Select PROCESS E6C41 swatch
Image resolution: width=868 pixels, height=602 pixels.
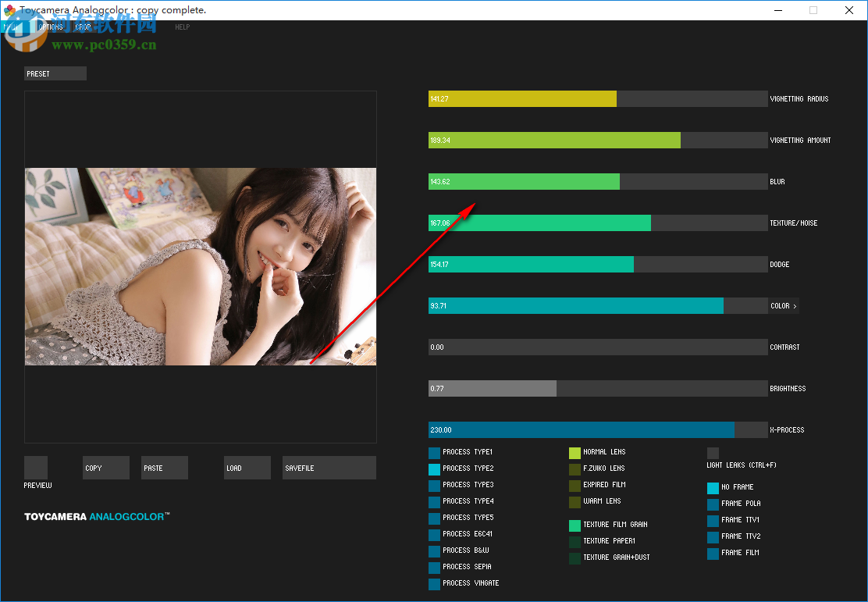tap(435, 535)
